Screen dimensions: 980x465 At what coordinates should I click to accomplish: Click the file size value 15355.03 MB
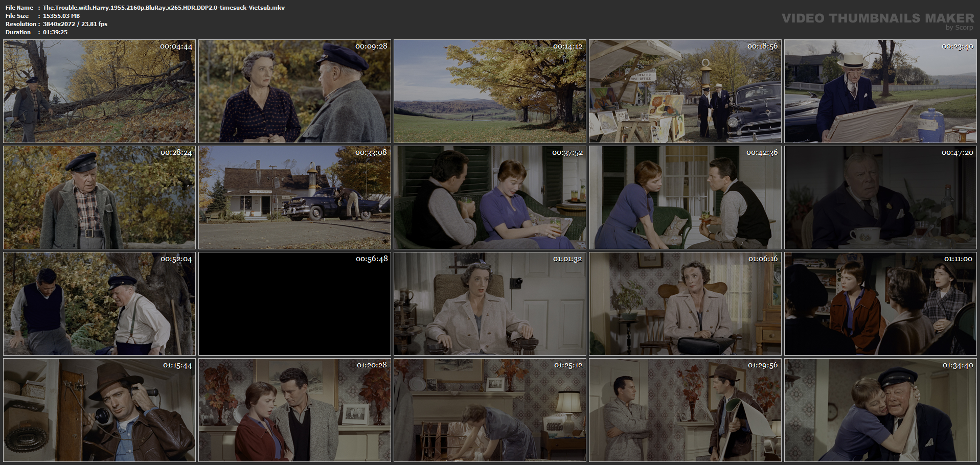61,16
